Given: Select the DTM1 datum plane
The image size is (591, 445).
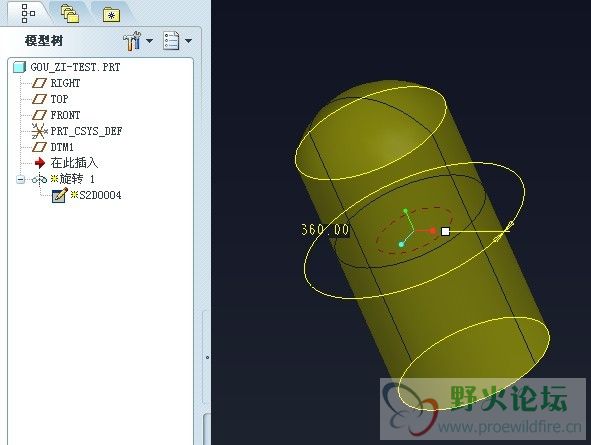Looking at the screenshot, I should [x=53, y=147].
